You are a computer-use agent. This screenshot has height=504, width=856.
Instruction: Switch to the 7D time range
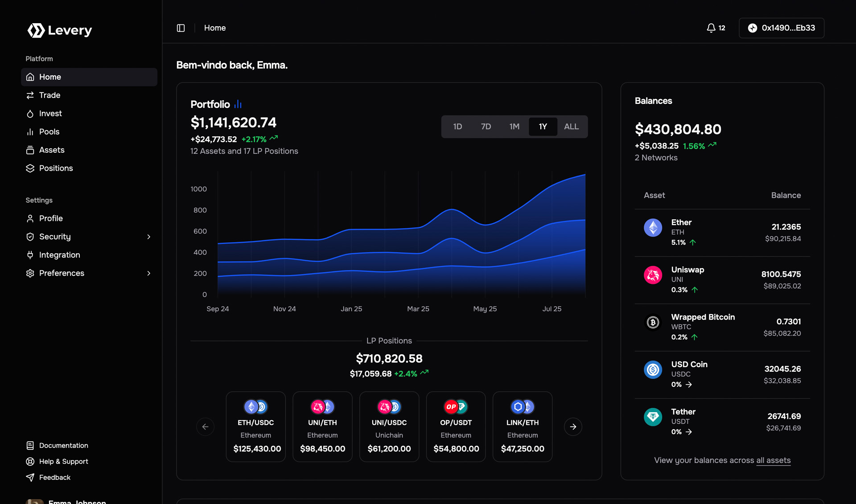(486, 127)
